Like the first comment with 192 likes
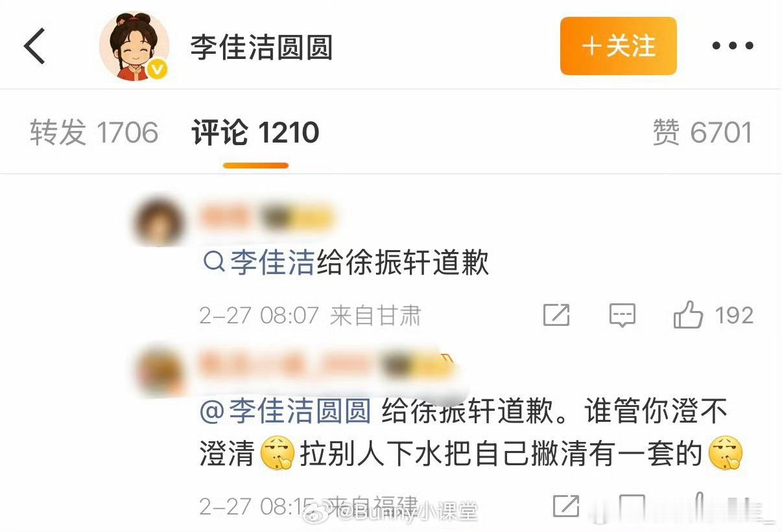Screen dimensions: 782x532 (688, 316)
